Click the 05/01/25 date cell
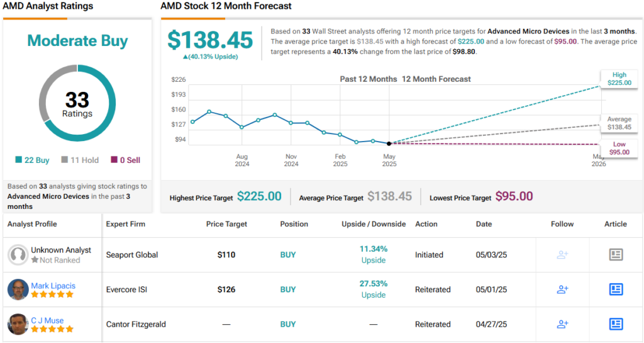Viewport: 644px width, 343px height. (491, 290)
